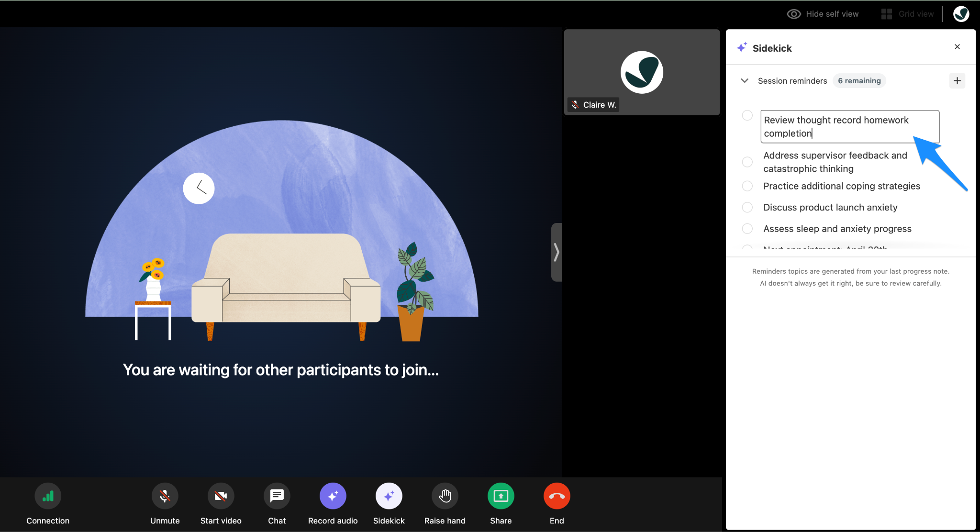Start Record audio
Image resolution: width=980 pixels, height=532 pixels.
333,496
